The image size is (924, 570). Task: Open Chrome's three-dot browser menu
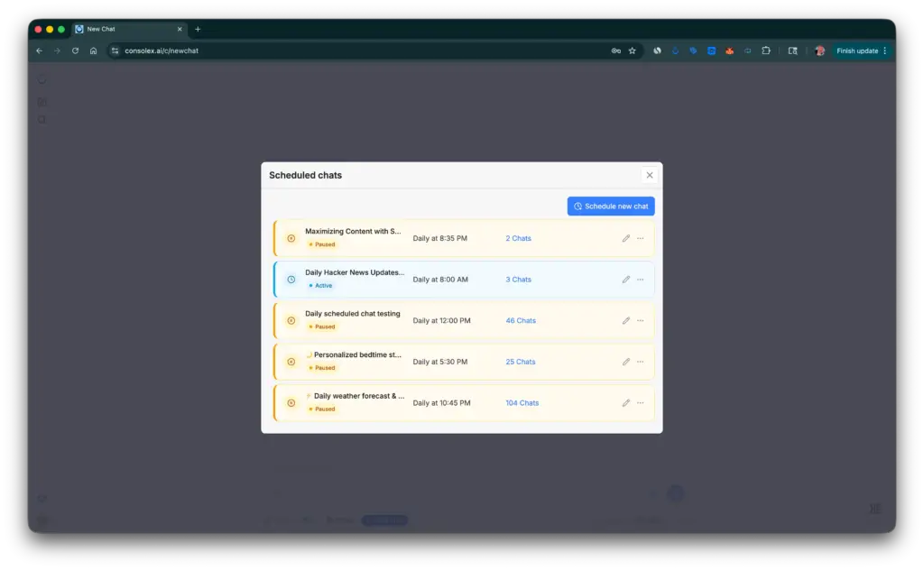[x=885, y=51]
